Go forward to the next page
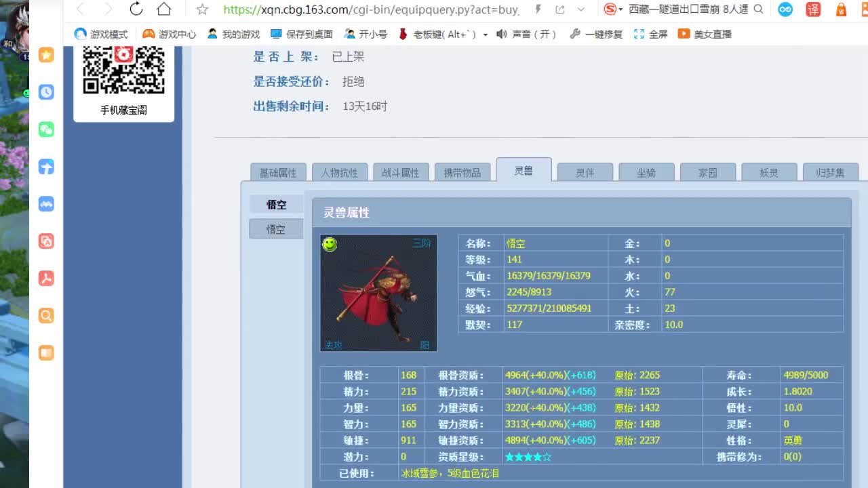The height and width of the screenshot is (488, 868). point(108,9)
